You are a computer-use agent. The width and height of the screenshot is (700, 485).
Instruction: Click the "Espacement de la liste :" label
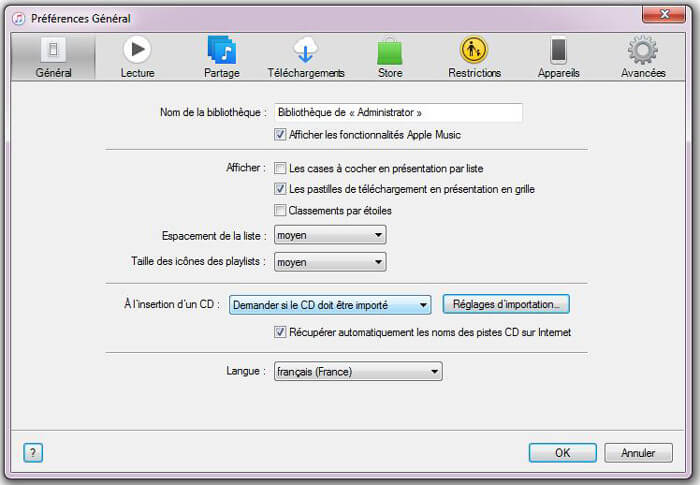214,236
